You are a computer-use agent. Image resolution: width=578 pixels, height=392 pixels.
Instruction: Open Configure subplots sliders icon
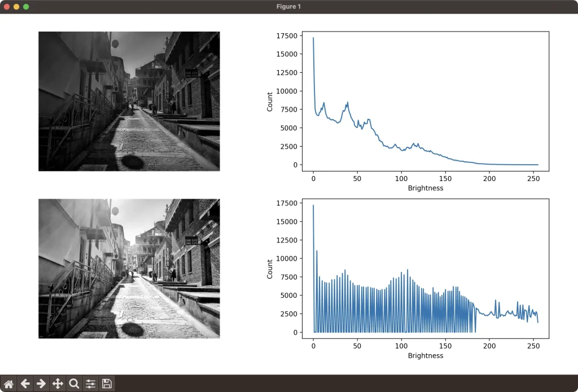tap(90, 384)
